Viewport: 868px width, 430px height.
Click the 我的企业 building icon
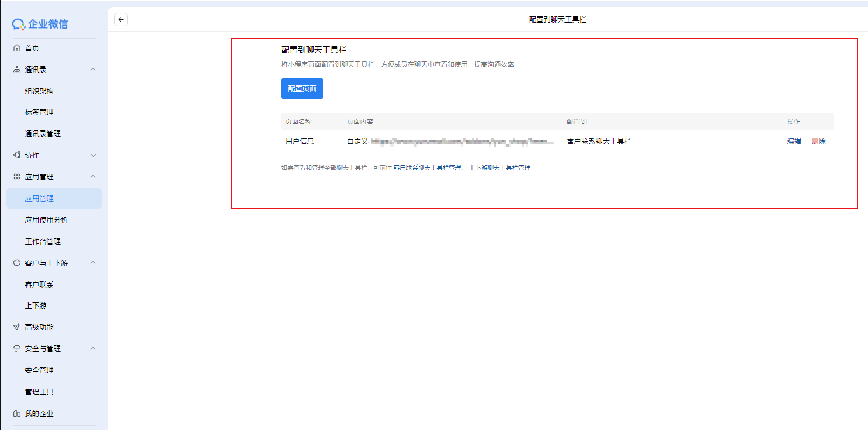[17, 413]
